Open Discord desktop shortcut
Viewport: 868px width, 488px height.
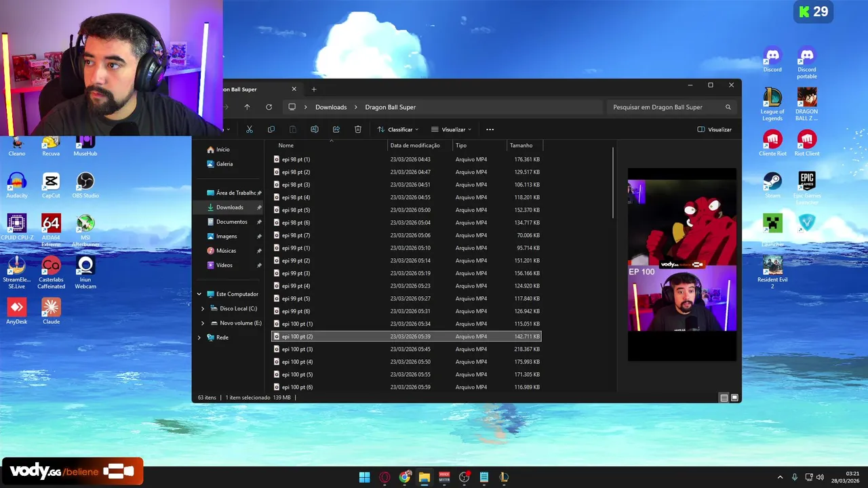coord(772,60)
